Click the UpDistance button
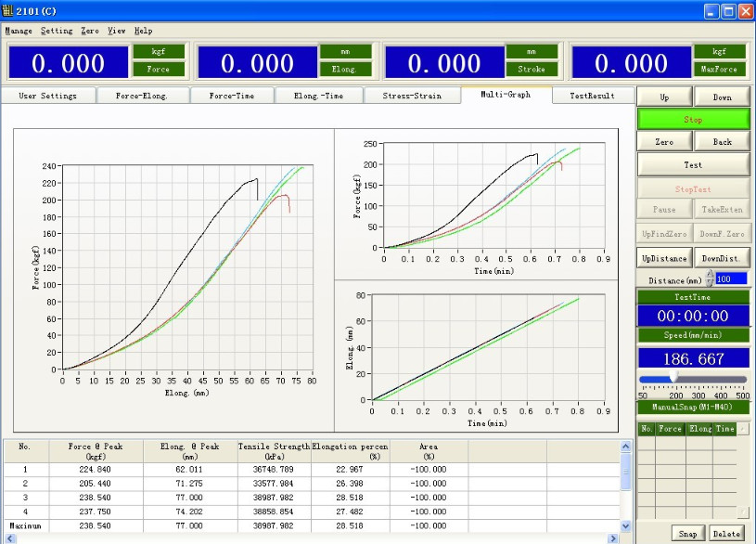 click(x=664, y=258)
